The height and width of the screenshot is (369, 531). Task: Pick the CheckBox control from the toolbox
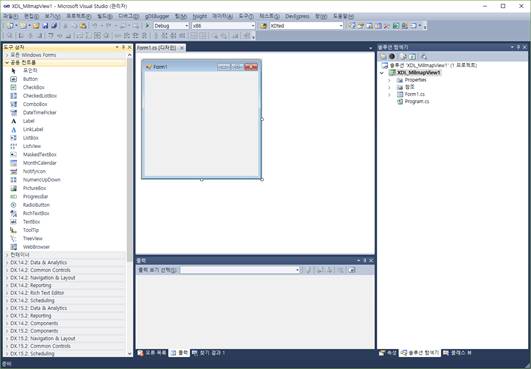tap(33, 87)
